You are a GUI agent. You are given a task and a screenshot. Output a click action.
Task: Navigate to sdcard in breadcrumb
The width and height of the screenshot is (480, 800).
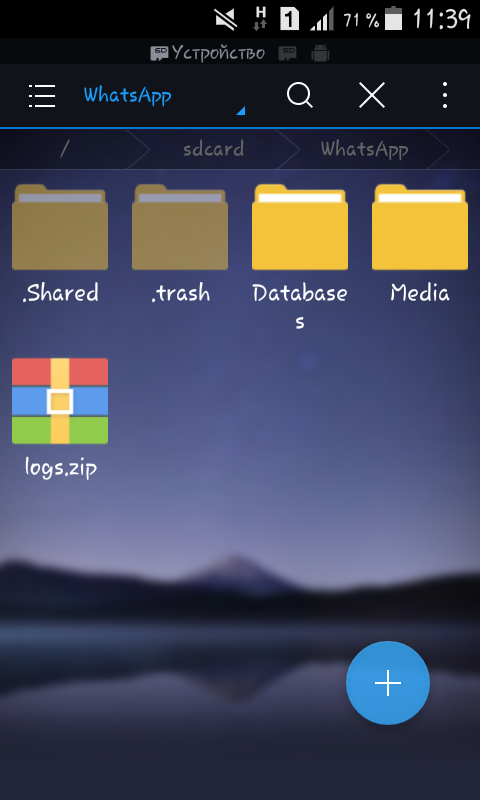(213, 149)
